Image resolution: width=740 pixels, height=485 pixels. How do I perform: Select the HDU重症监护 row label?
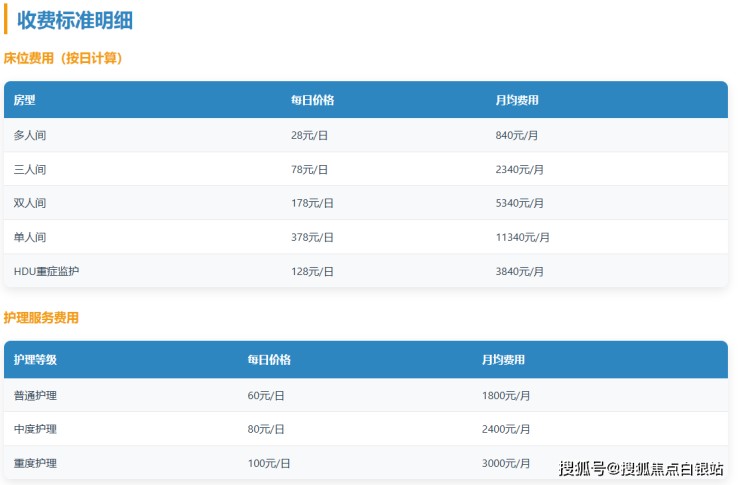46,271
